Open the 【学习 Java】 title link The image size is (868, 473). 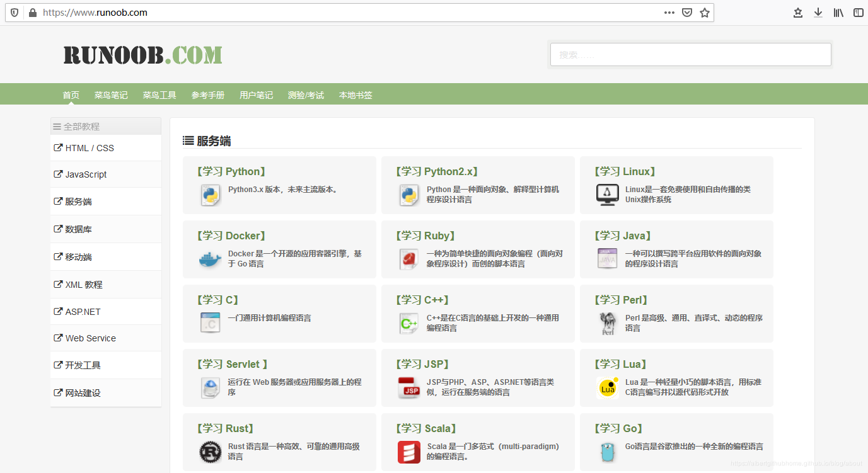[x=623, y=236]
